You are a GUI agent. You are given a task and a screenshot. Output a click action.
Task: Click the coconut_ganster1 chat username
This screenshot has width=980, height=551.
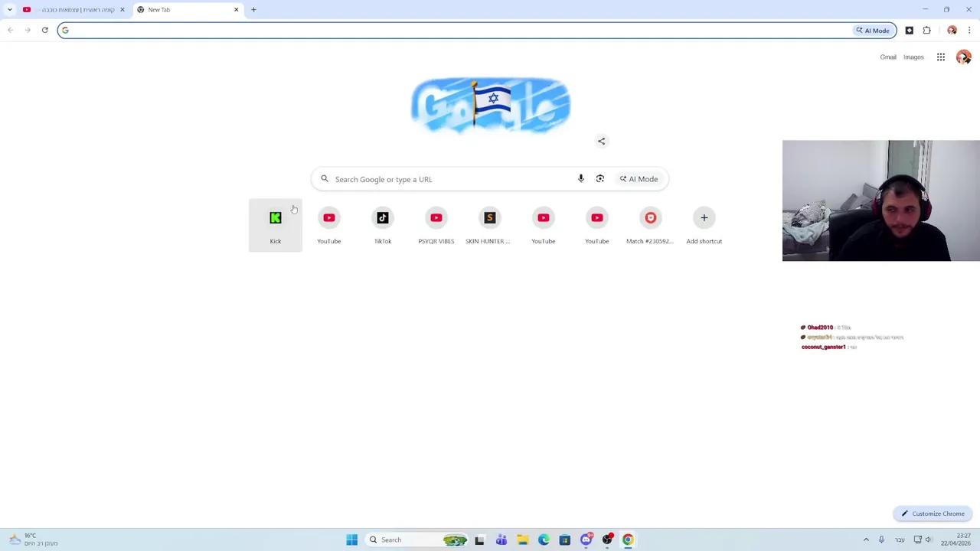(x=823, y=347)
